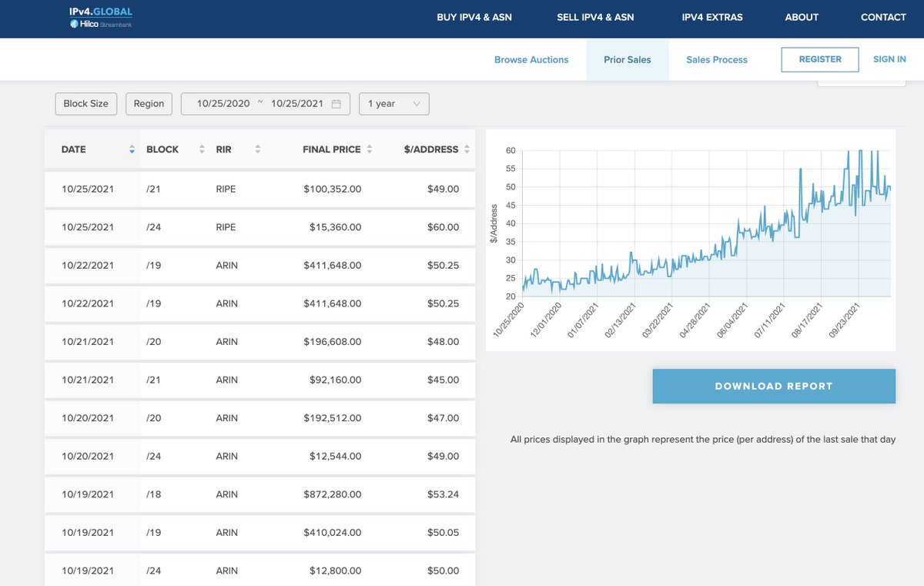Click the 09/23/2021 chart axis label
Viewport: 924px width, 586px height.
[844, 319]
